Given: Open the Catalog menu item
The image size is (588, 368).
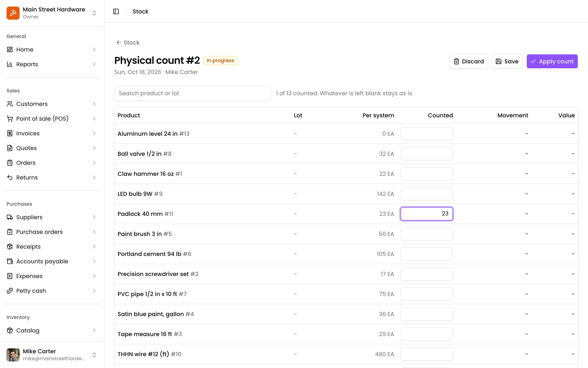Looking at the screenshot, I should (52, 330).
